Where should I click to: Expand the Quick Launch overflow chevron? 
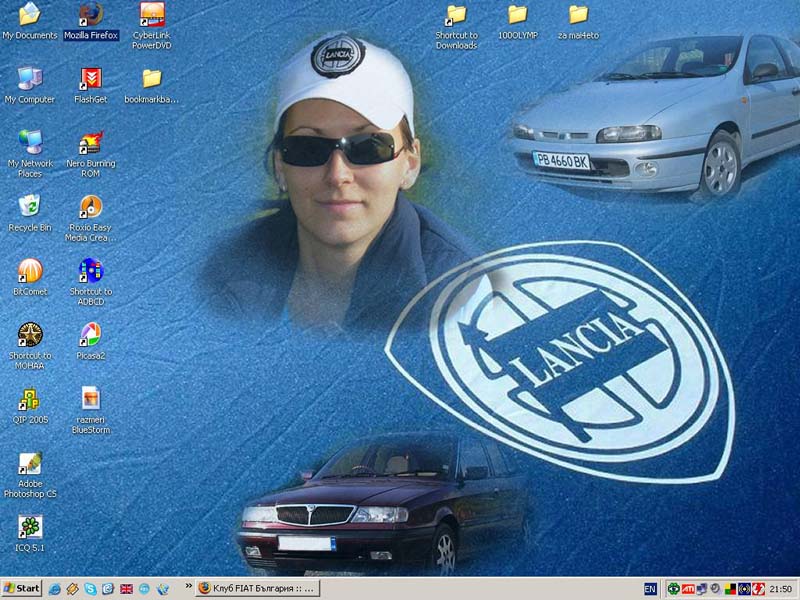click(x=188, y=588)
